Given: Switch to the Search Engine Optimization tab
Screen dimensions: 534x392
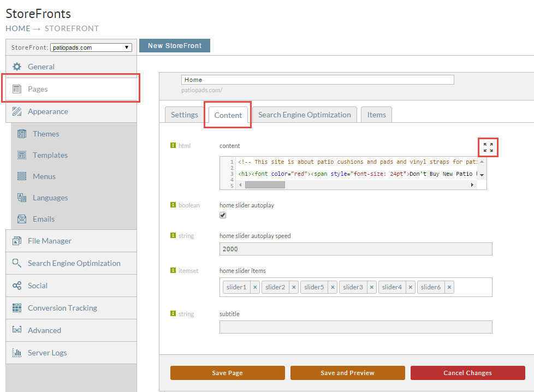Looking at the screenshot, I should 305,115.
